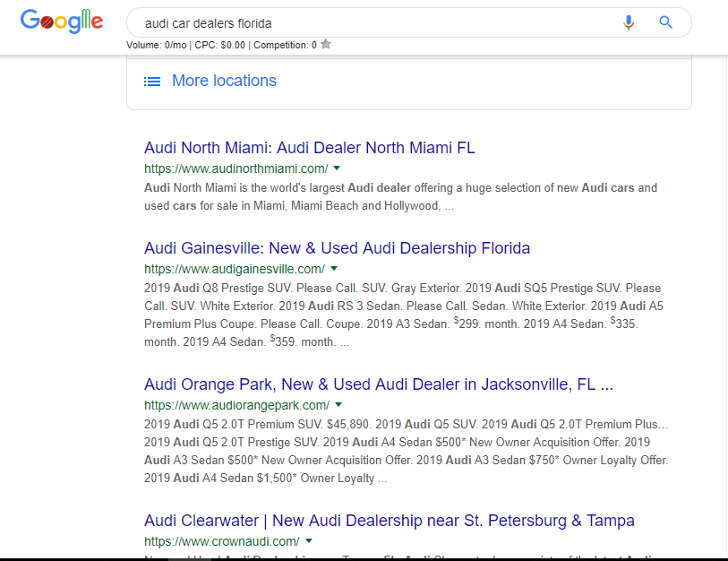Click the Volume: 0/mo keyword stats text
Screen dimensions: 728x561
pyautogui.click(x=157, y=45)
